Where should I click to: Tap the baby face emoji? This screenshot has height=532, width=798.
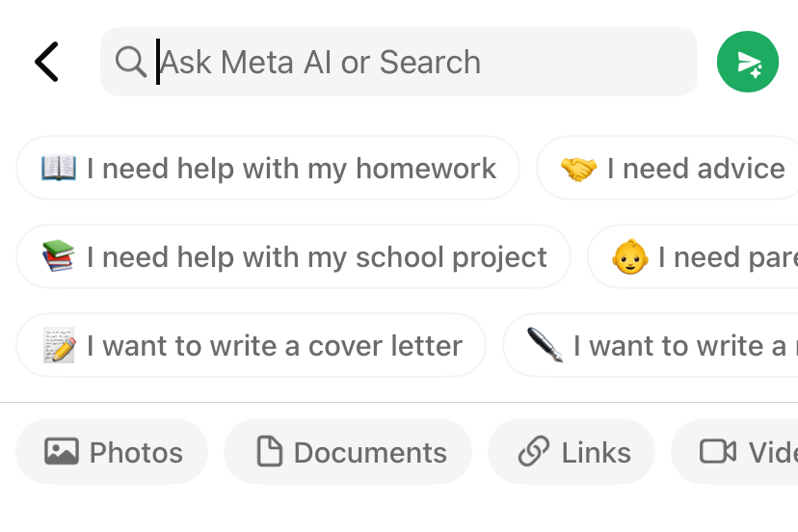pyautogui.click(x=629, y=257)
